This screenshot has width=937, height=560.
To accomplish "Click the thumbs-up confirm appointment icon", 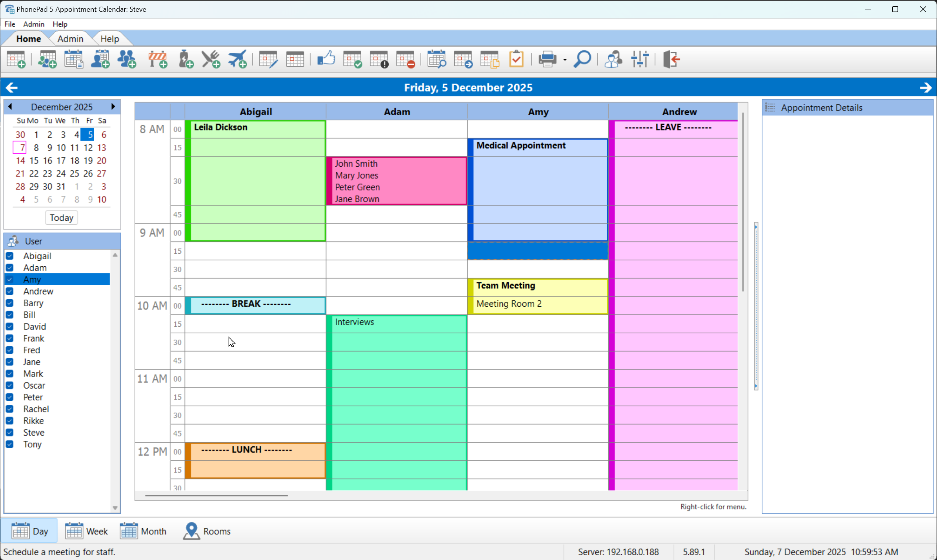I will coord(326,59).
